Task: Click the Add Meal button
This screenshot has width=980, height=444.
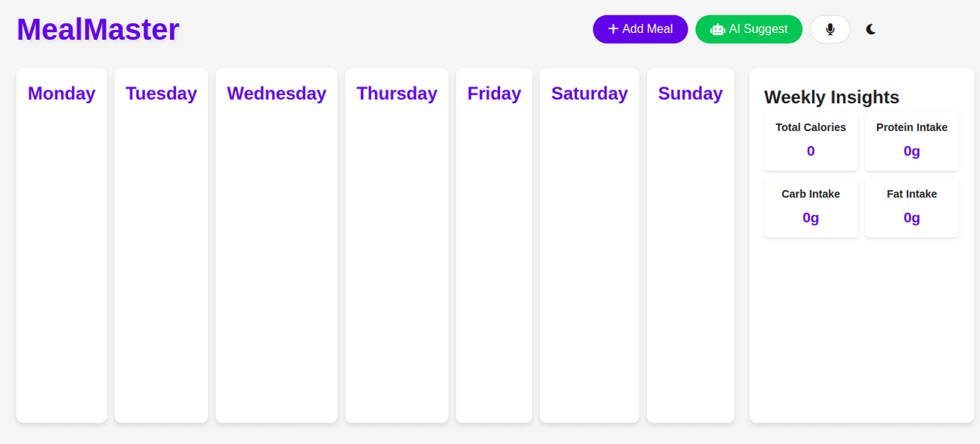Action: coord(640,29)
